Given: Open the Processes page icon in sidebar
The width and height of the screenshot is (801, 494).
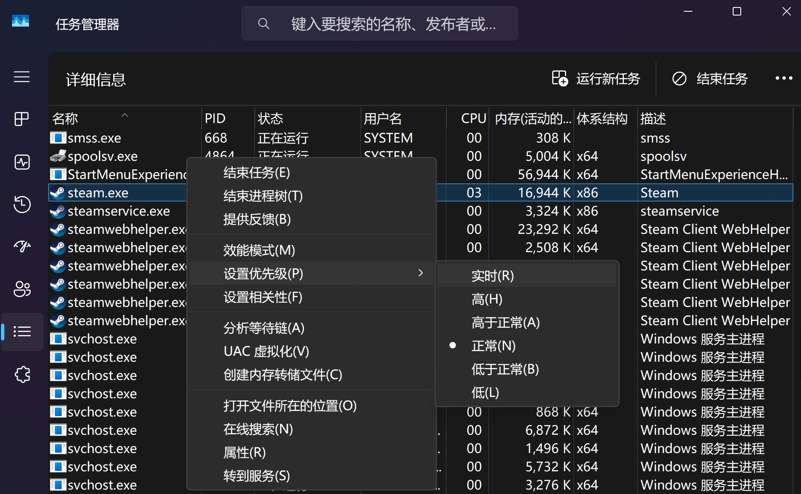Looking at the screenshot, I should pyautogui.click(x=22, y=119).
